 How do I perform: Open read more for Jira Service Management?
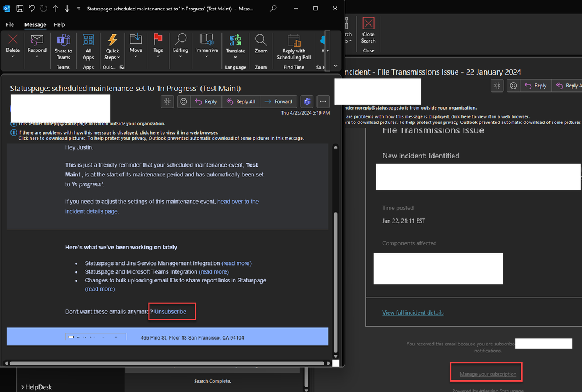point(237,263)
